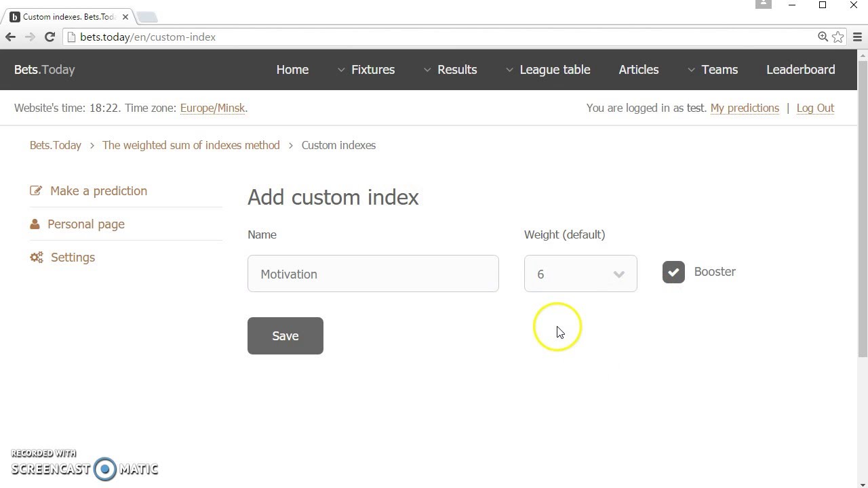Click the pencil icon beside Make a prediction

[36, 191]
